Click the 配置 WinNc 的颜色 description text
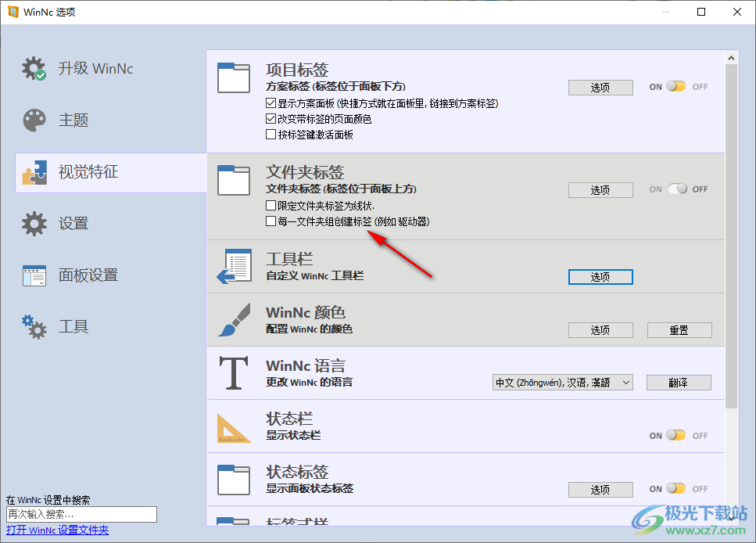Image resolution: width=756 pixels, height=543 pixels. coord(309,329)
